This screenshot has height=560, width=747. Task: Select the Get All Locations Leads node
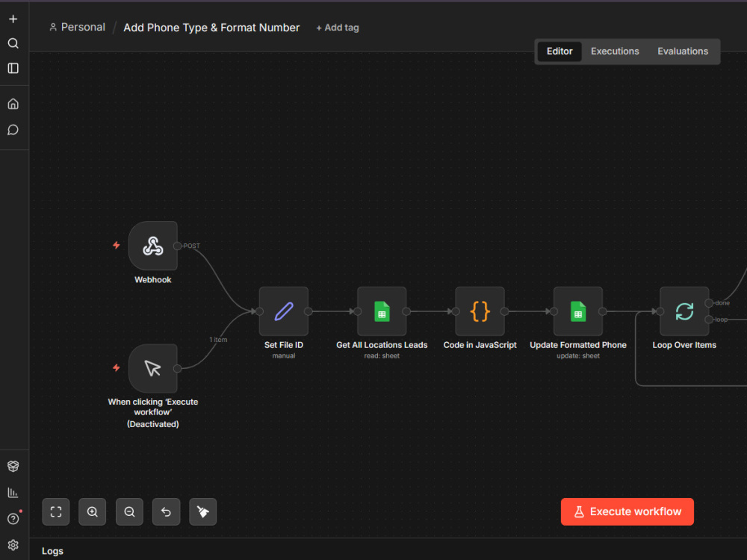pos(382,311)
